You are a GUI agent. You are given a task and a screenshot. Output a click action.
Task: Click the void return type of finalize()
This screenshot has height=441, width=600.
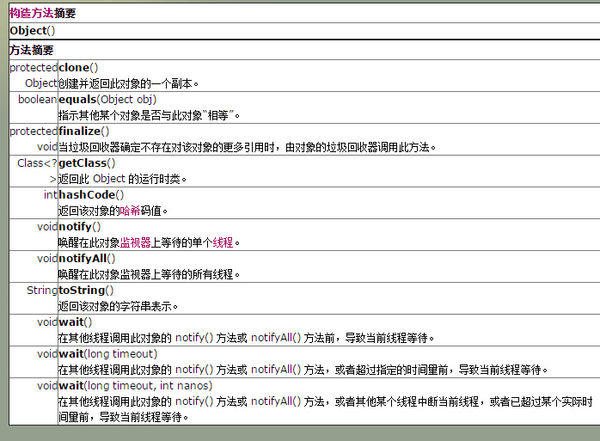(x=47, y=147)
